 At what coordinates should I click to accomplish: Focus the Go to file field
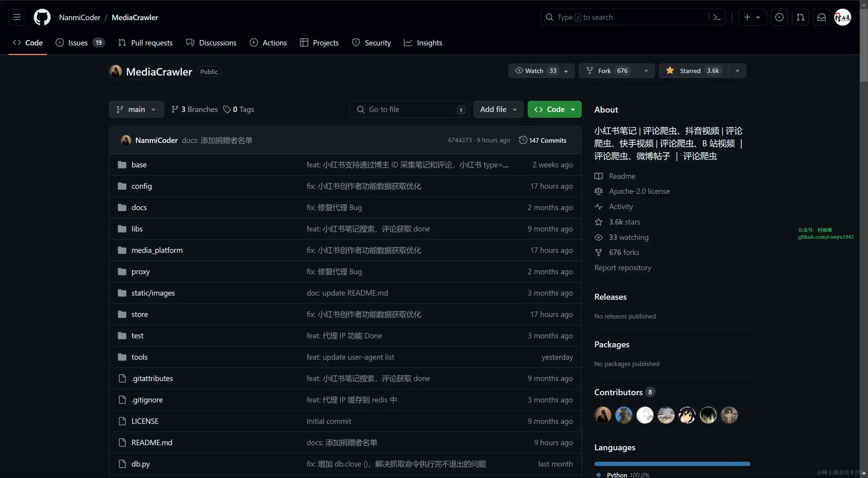coord(409,109)
